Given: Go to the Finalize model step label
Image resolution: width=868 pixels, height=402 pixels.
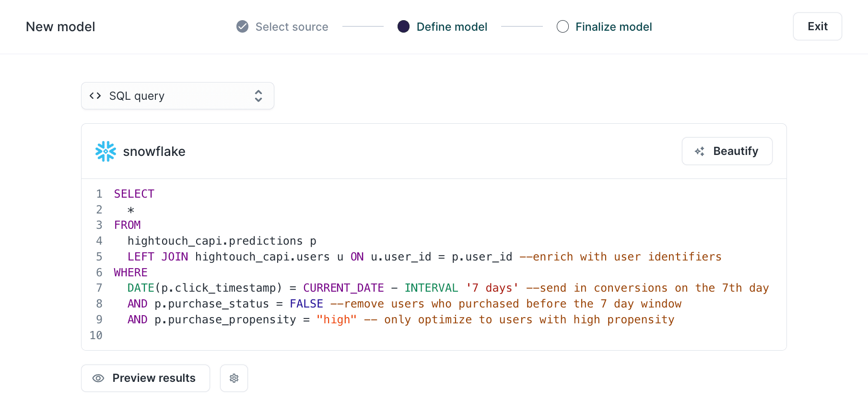Looking at the screenshot, I should (x=613, y=27).
